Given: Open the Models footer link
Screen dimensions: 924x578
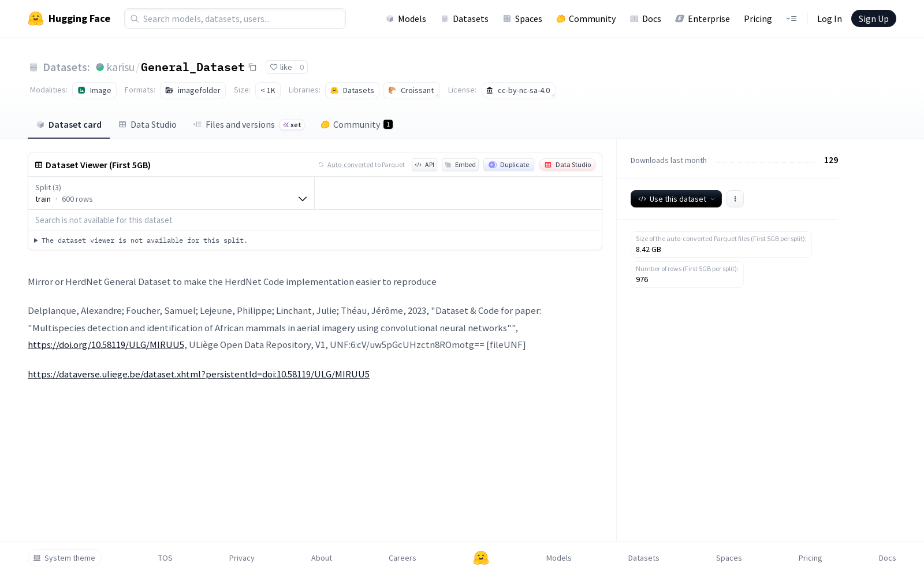Looking at the screenshot, I should (559, 558).
